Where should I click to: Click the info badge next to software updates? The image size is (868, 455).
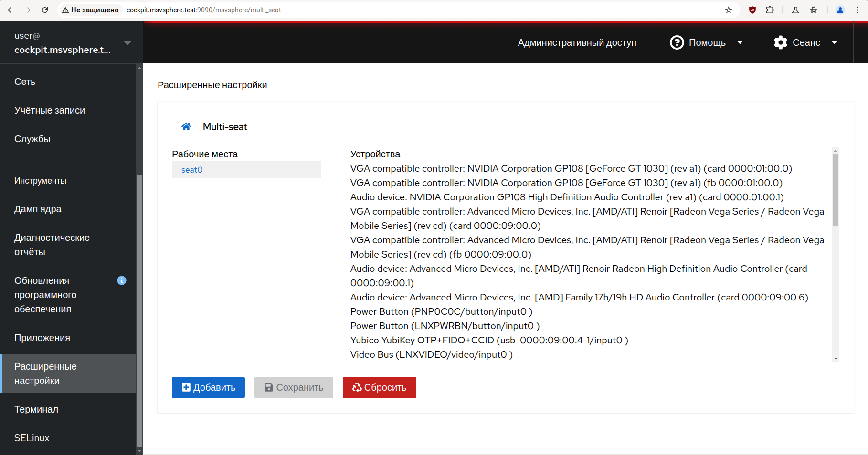(122, 280)
